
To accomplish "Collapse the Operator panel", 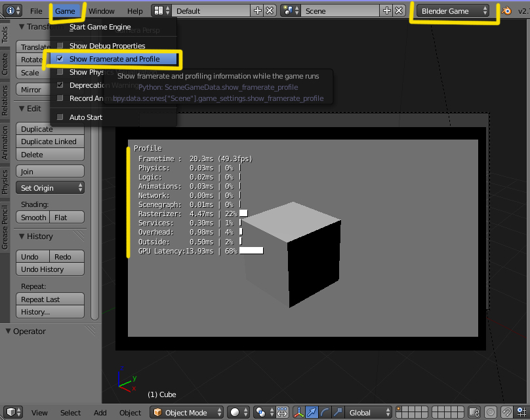I will [x=8, y=331].
